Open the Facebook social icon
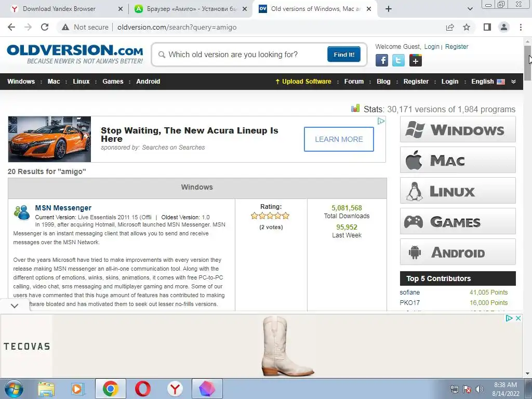Image resolution: width=532 pixels, height=399 pixels. point(382,60)
